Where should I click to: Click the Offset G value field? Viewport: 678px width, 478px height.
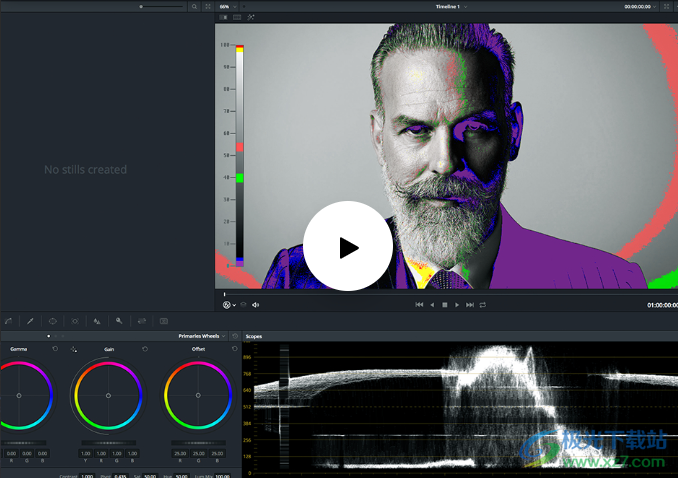198,453
